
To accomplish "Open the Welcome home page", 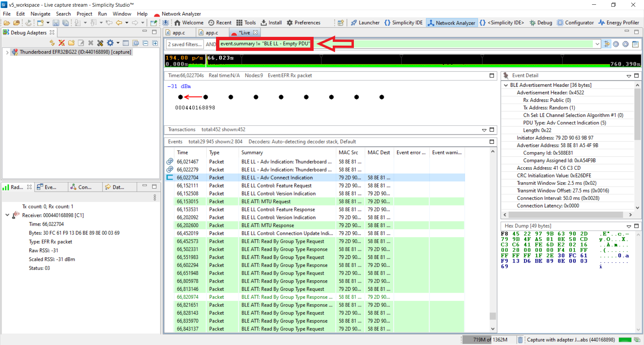I will [x=189, y=23].
